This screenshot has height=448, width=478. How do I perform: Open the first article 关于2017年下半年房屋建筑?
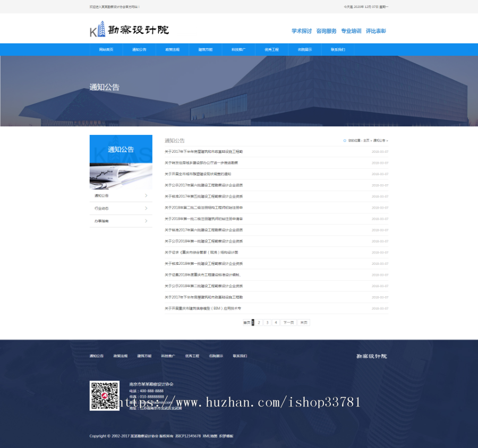click(203, 151)
